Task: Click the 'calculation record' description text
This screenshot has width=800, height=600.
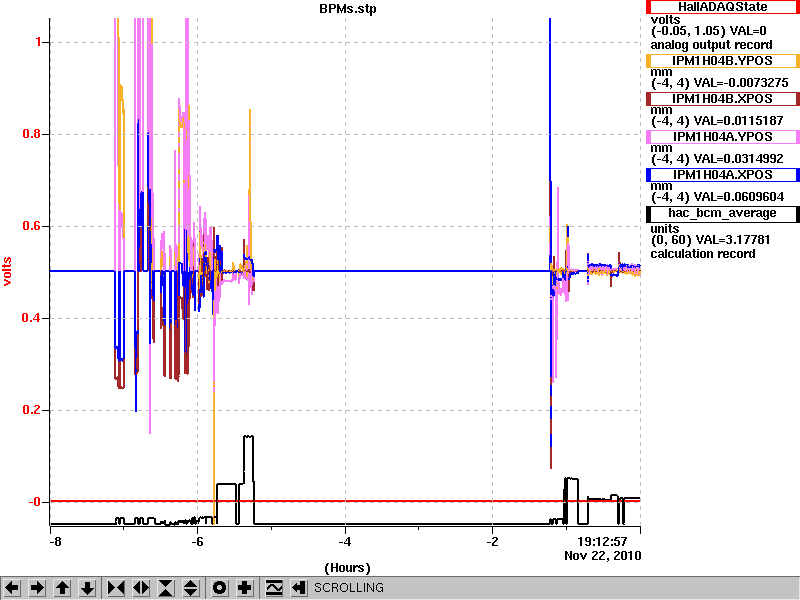Action: pos(703,254)
